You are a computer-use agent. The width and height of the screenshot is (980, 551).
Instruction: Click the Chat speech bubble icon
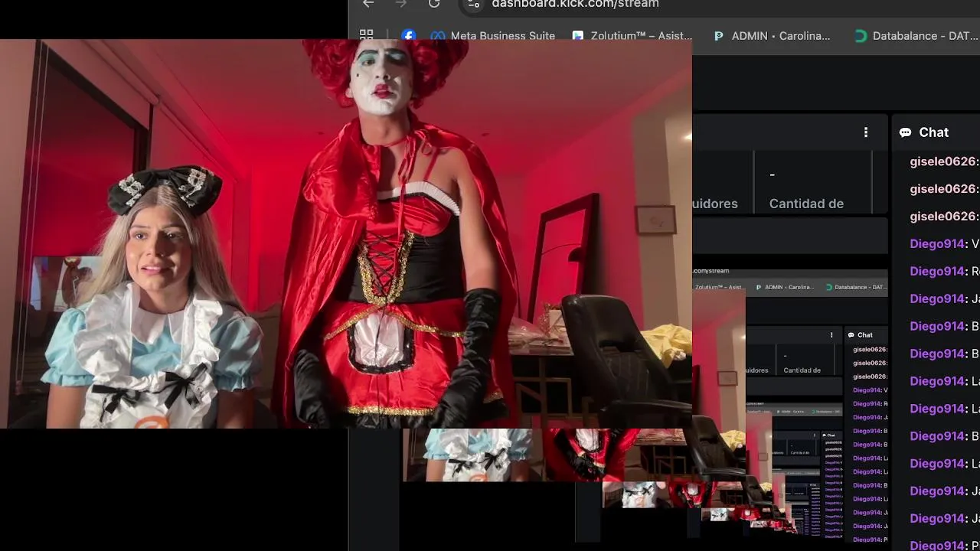(906, 132)
